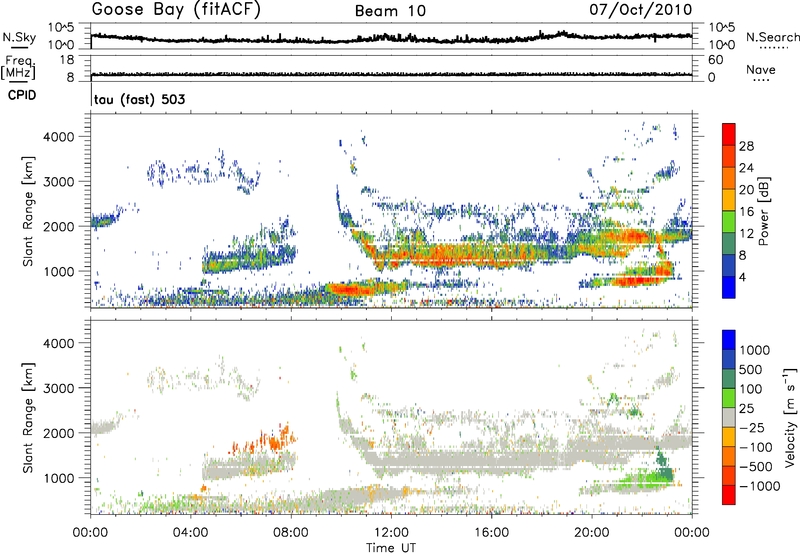Image resolution: width=800 pixels, height=554 pixels.
Task: Click the 'tau (fast) 503' text
Action: 139,99
